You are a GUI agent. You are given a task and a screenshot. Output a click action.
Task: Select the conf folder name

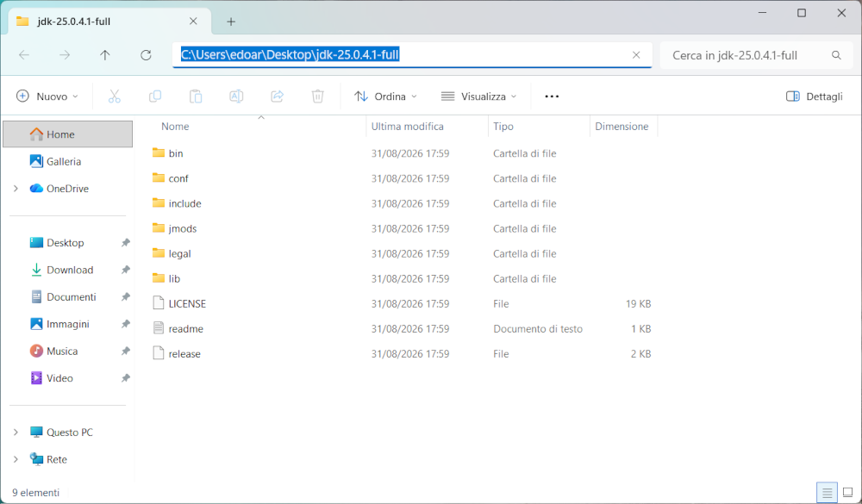178,178
